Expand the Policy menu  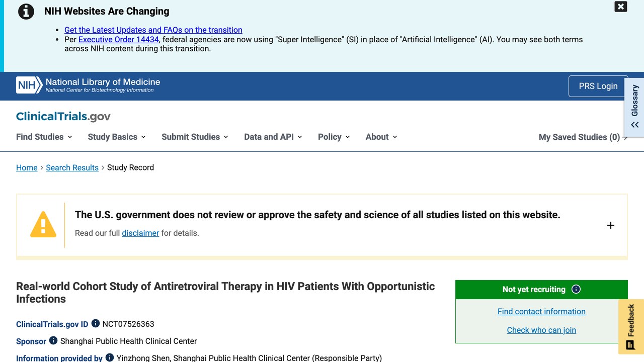(x=334, y=137)
